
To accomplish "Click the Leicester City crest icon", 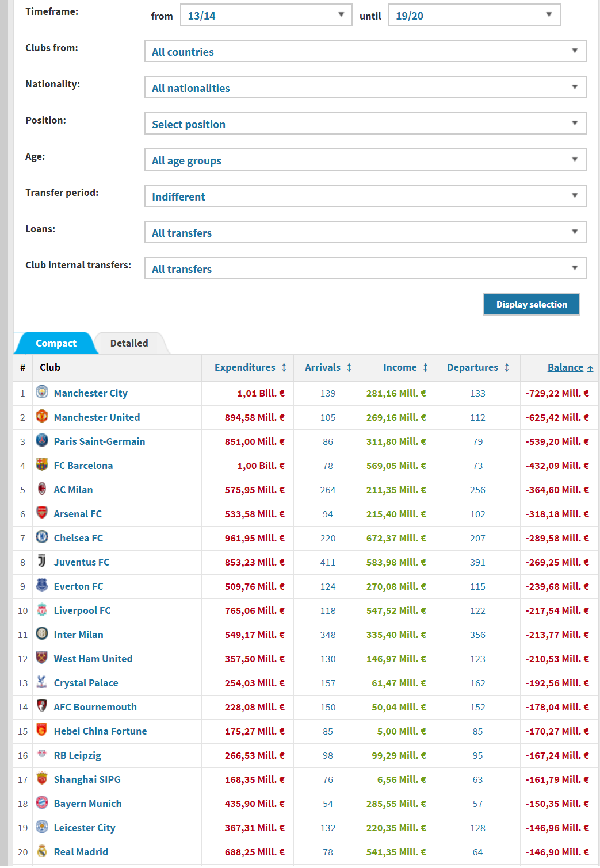I will [x=42, y=827].
